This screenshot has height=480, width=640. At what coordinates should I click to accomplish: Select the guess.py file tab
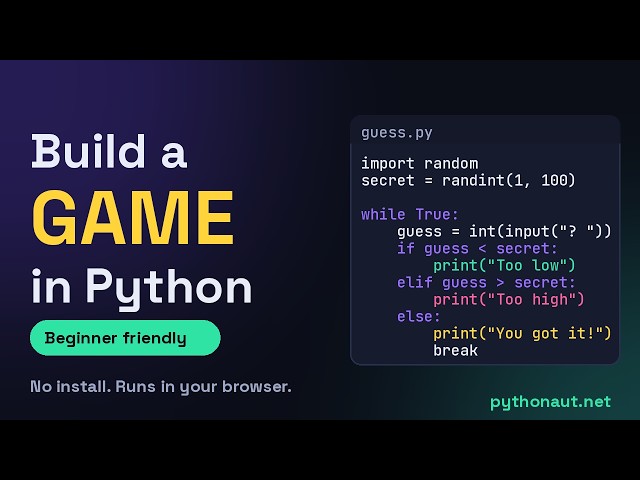click(x=397, y=133)
